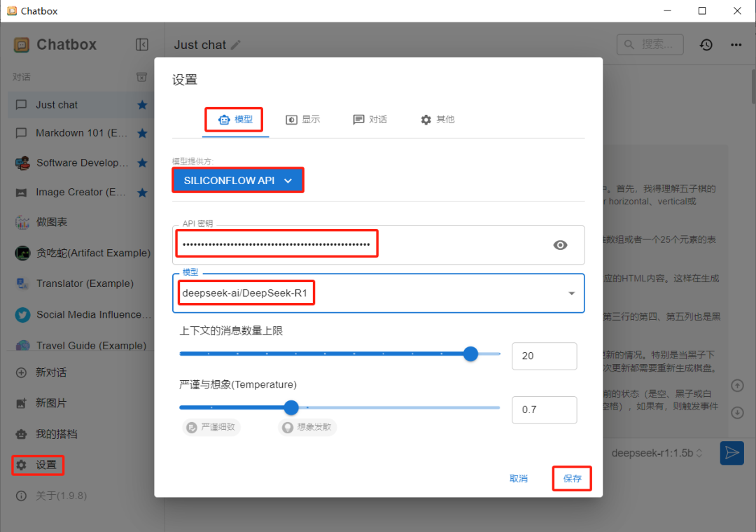Click the send message arrow button
Viewport: 756px width, 532px height.
[x=732, y=453]
